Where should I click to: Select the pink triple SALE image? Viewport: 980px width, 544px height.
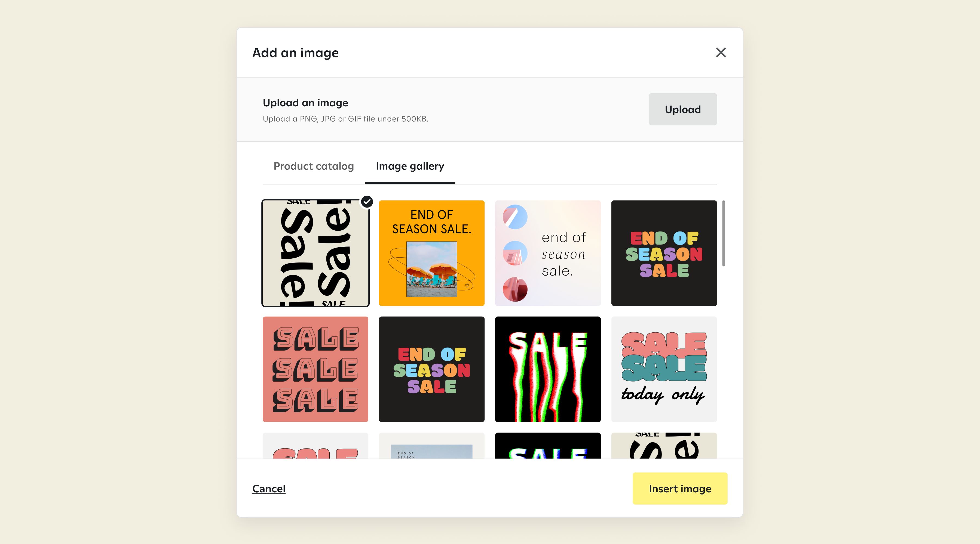pyautogui.click(x=315, y=369)
